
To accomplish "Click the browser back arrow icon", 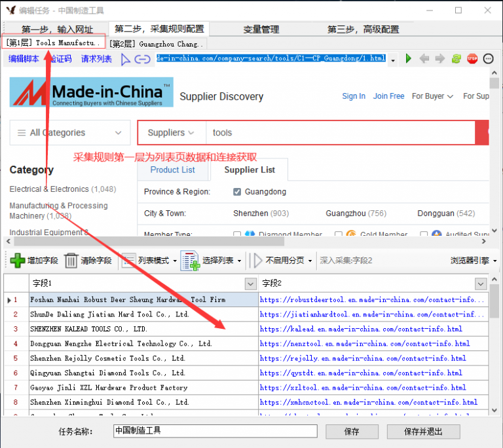I will point(424,59).
